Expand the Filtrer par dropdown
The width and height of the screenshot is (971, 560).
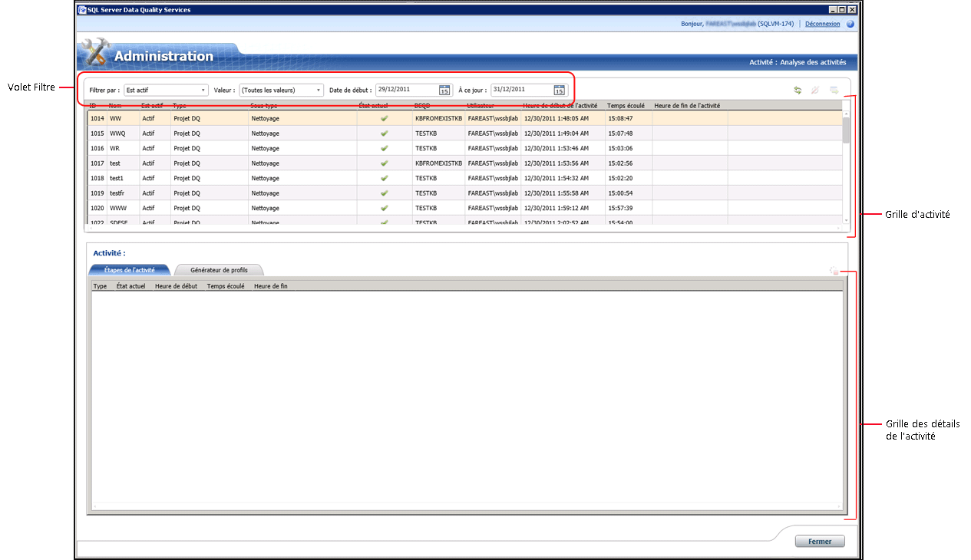tap(203, 90)
